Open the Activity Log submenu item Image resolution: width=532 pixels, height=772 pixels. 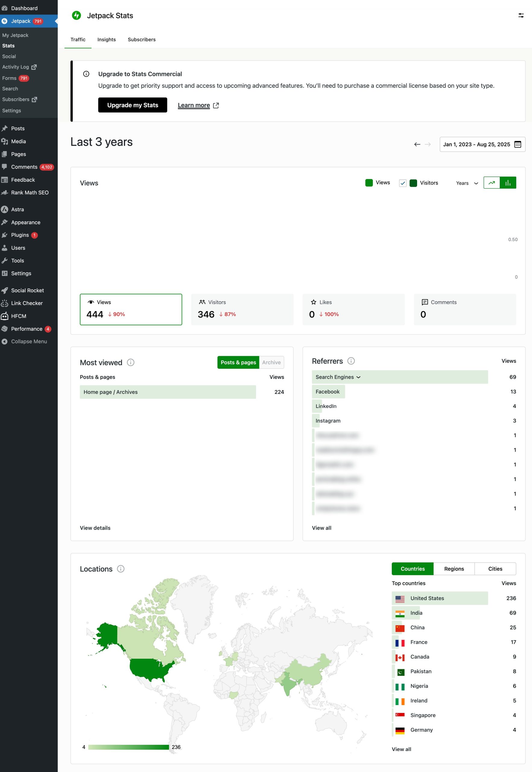point(19,67)
